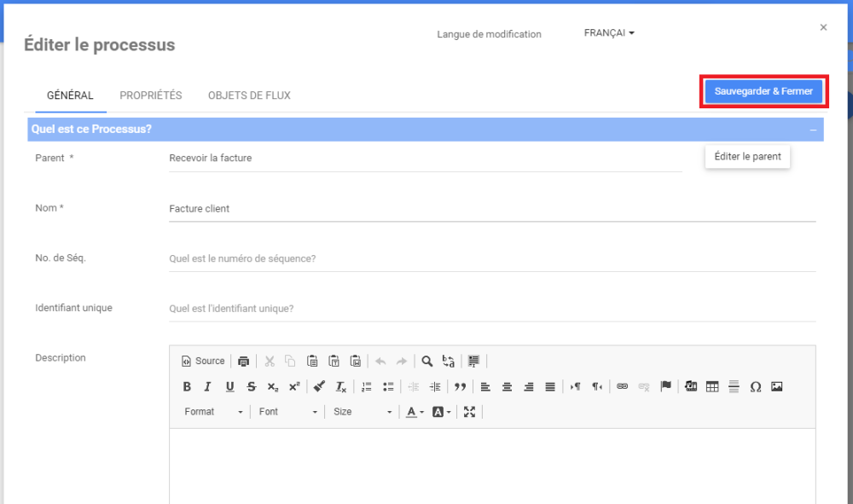853x504 pixels.
Task: Apply Subscript formatting
Action: pyautogui.click(x=273, y=386)
